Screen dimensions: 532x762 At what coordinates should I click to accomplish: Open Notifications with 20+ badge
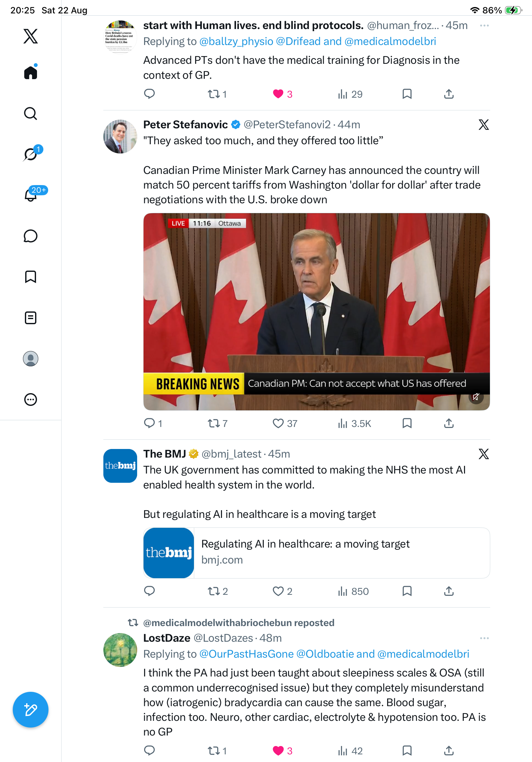[x=31, y=195]
